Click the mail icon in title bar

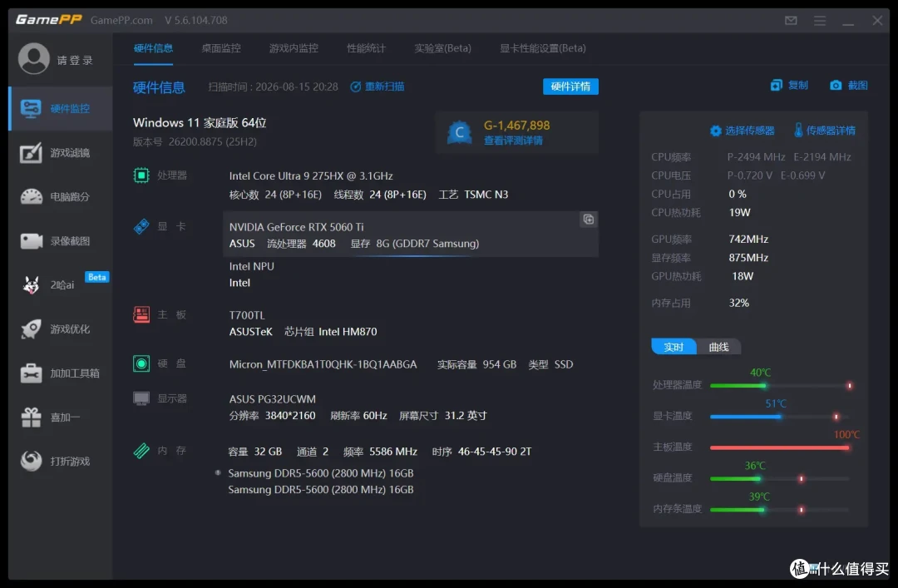pos(791,21)
